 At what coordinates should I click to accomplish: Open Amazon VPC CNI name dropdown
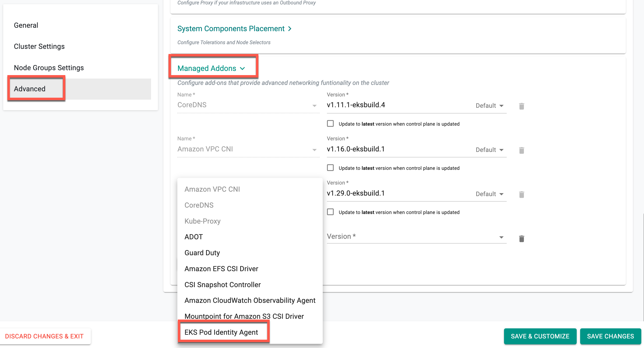point(248,149)
